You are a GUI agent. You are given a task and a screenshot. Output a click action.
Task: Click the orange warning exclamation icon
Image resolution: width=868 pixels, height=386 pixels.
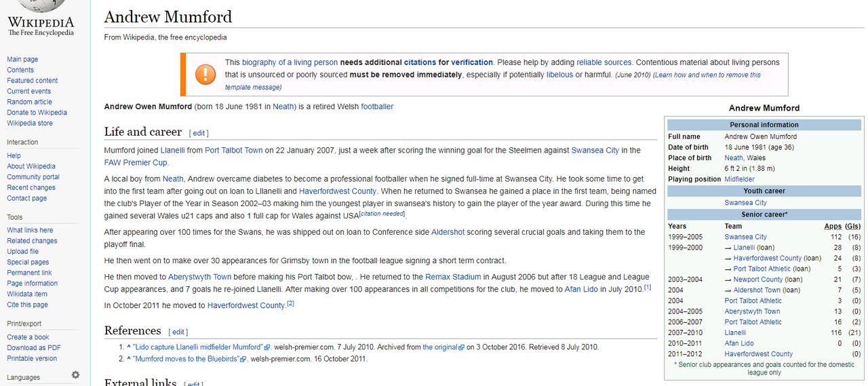[205, 74]
